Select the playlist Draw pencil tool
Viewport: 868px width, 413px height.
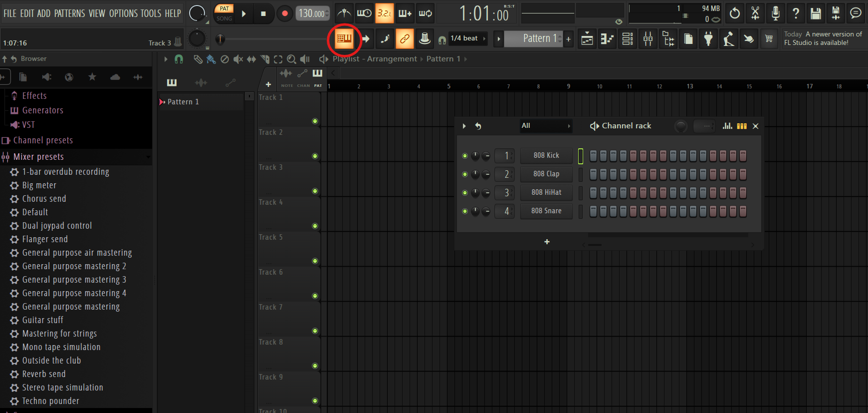tap(198, 59)
